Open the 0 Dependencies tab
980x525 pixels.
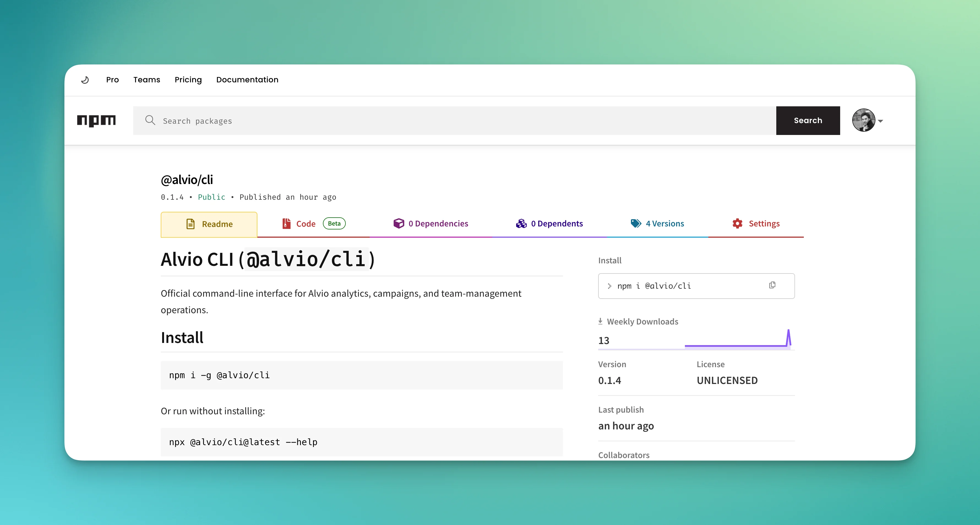pyautogui.click(x=431, y=223)
